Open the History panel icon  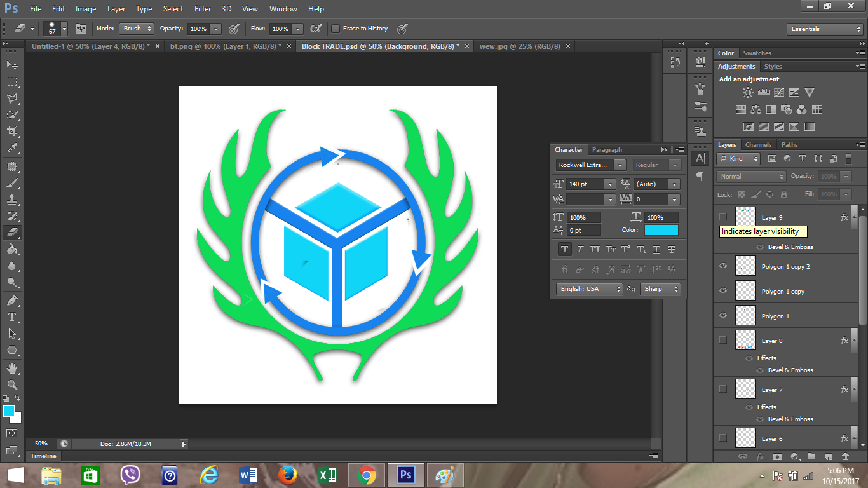pyautogui.click(x=675, y=62)
